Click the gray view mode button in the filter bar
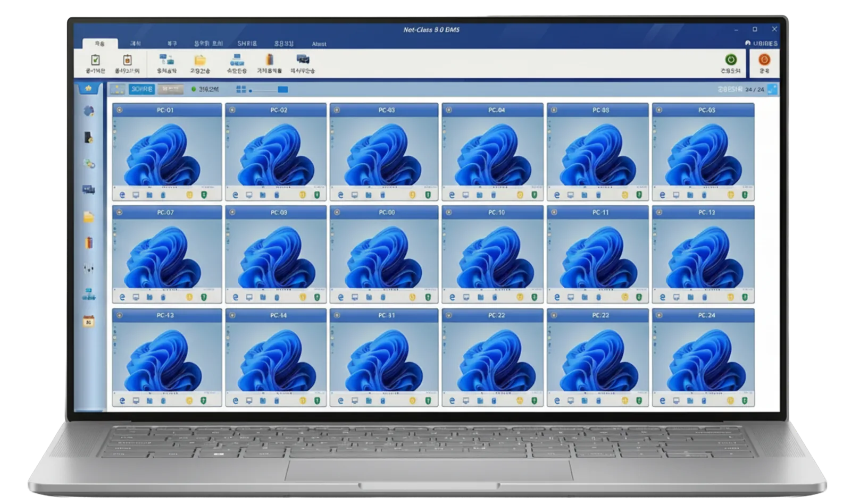The height and width of the screenshot is (504, 851). tap(170, 89)
